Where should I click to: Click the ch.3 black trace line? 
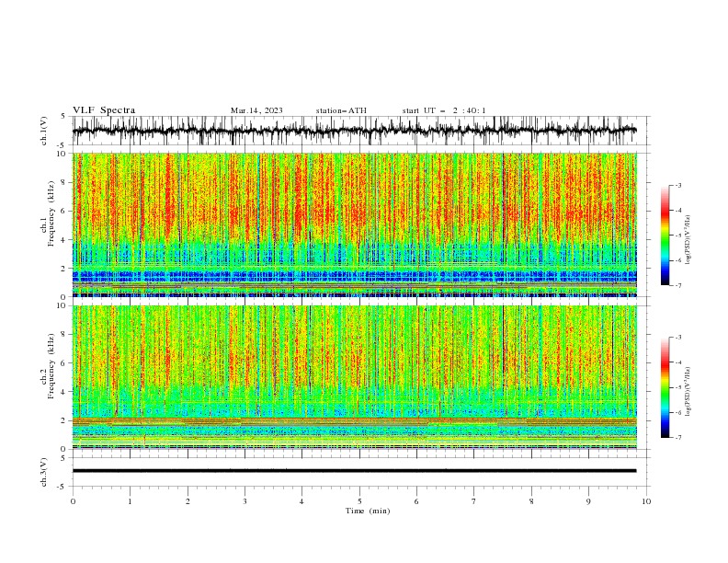pyautogui.click(x=355, y=471)
